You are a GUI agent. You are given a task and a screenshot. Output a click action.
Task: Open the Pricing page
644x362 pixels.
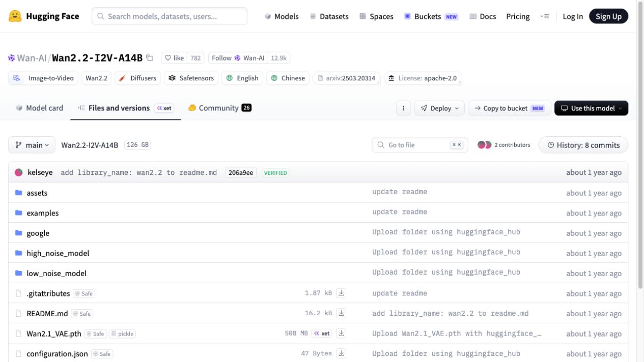click(x=518, y=16)
